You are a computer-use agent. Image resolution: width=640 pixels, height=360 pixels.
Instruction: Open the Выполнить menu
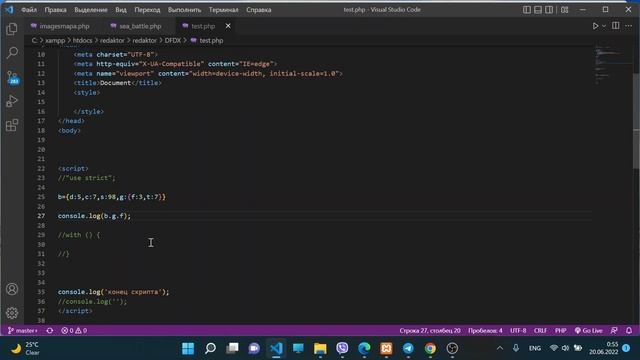184,10
